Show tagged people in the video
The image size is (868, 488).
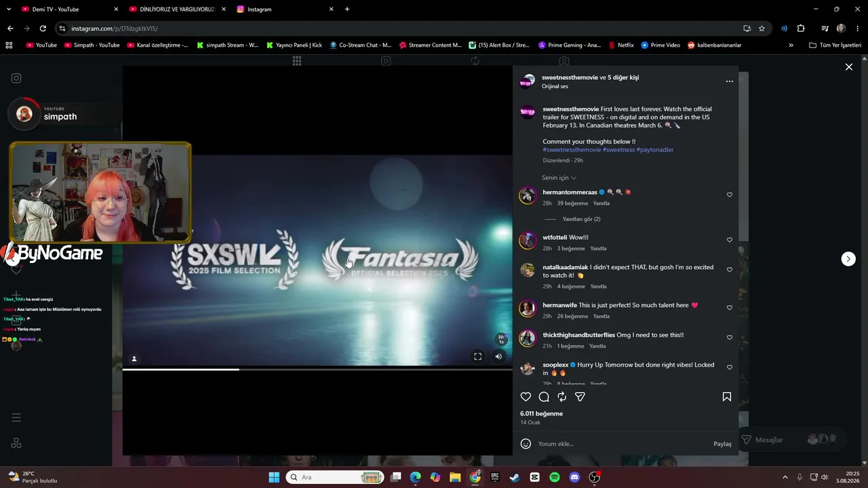pos(134,359)
